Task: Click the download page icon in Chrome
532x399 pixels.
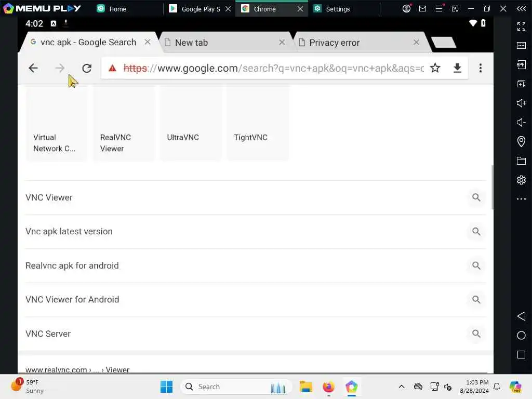Action: click(457, 68)
